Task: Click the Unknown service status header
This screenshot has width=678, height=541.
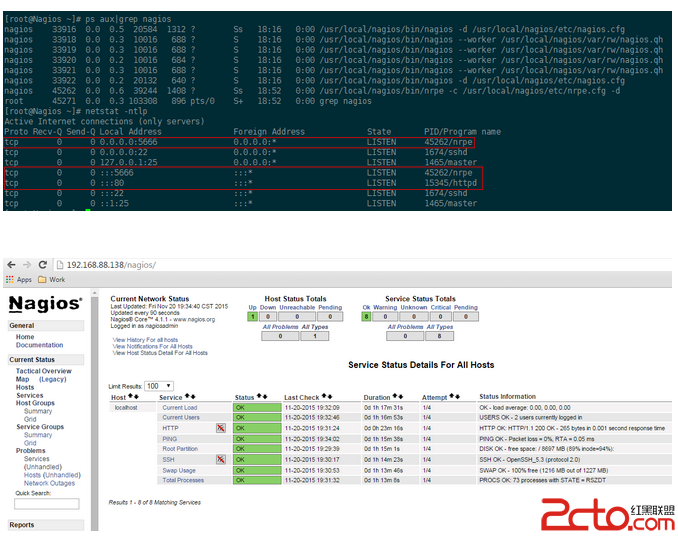Action: tap(414, 307)
